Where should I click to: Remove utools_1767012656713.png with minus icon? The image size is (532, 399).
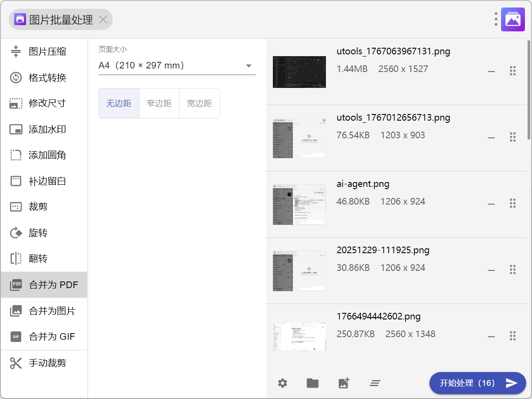(x=491, y=137)
